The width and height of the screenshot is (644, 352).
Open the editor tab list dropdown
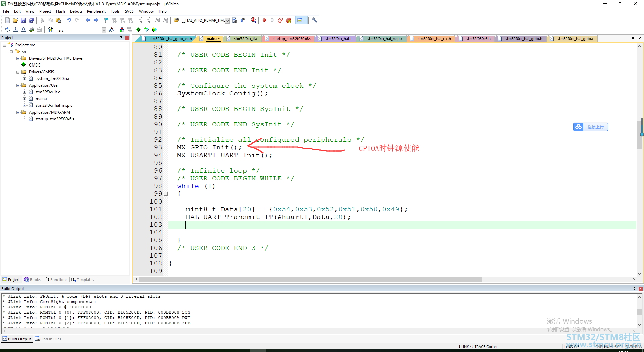click(x=633, y=38)
